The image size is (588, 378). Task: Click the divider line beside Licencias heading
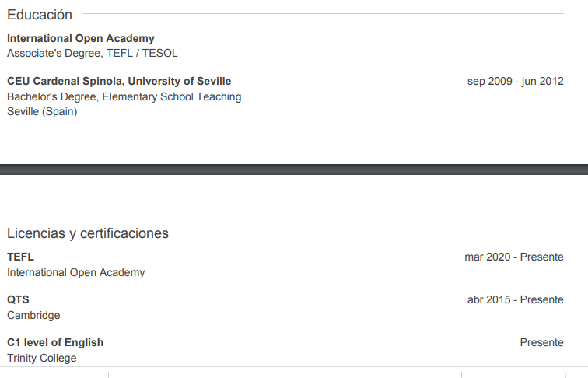372,233
